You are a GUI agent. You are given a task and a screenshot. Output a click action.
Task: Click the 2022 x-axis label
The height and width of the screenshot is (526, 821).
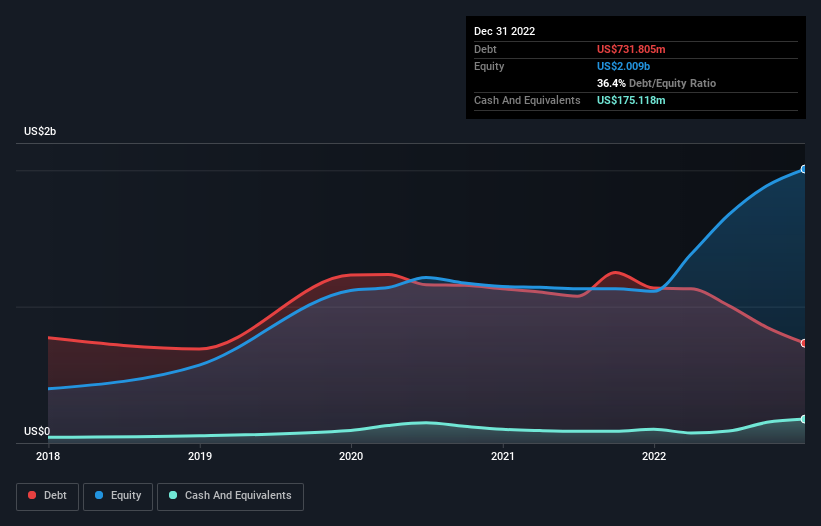coord(654,456)
